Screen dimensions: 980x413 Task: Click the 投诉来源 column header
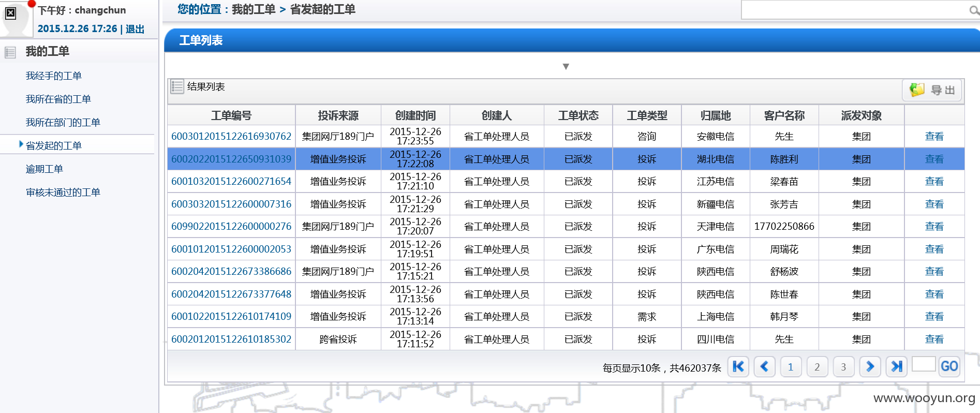point(338,115)
